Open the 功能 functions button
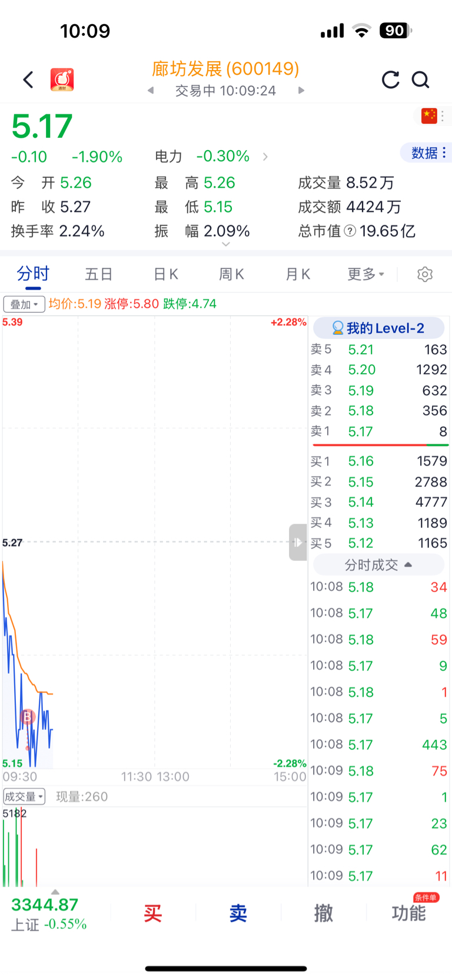452x980 pixels. tap(409, 913)
